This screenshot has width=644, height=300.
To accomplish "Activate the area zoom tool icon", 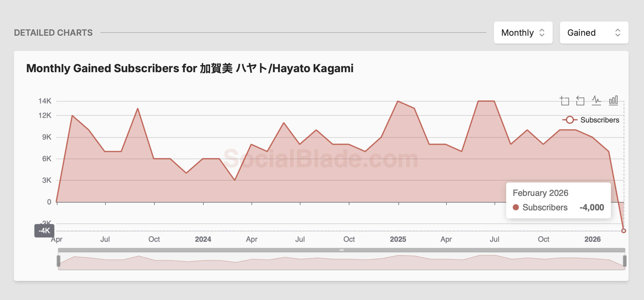I will click(564, 101).
